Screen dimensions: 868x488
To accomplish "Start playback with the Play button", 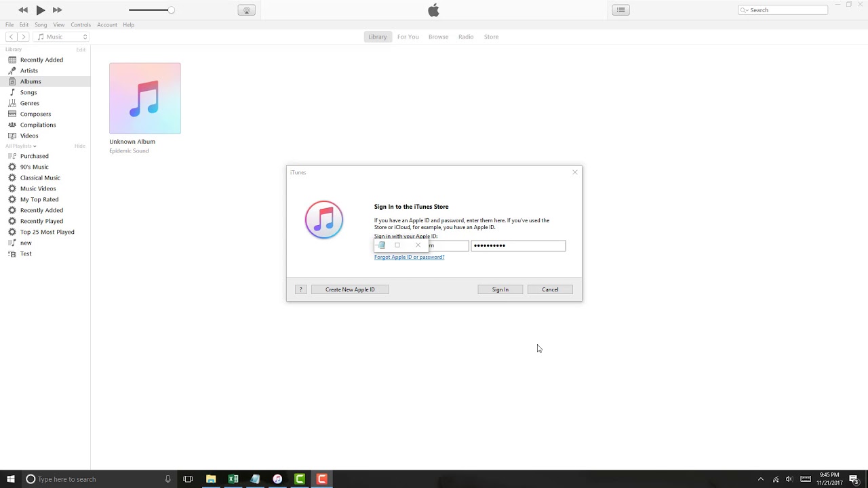I will (x=41, y=10).
